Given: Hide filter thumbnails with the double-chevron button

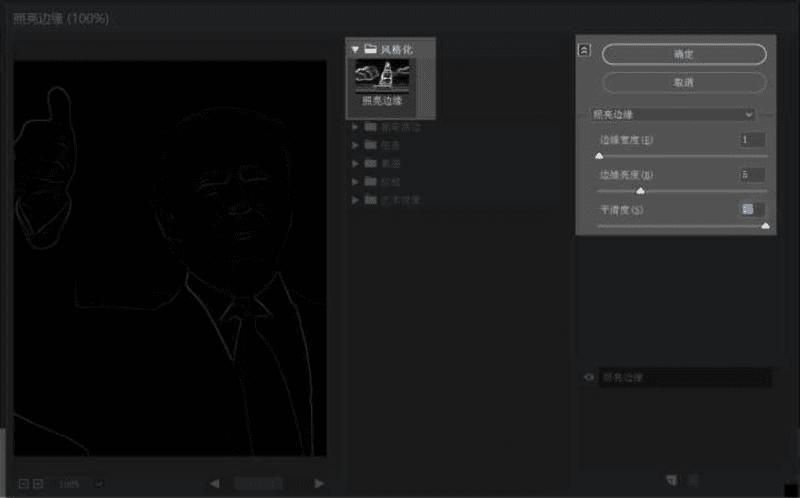Looking at the screenshot, I should pos(585,50).
